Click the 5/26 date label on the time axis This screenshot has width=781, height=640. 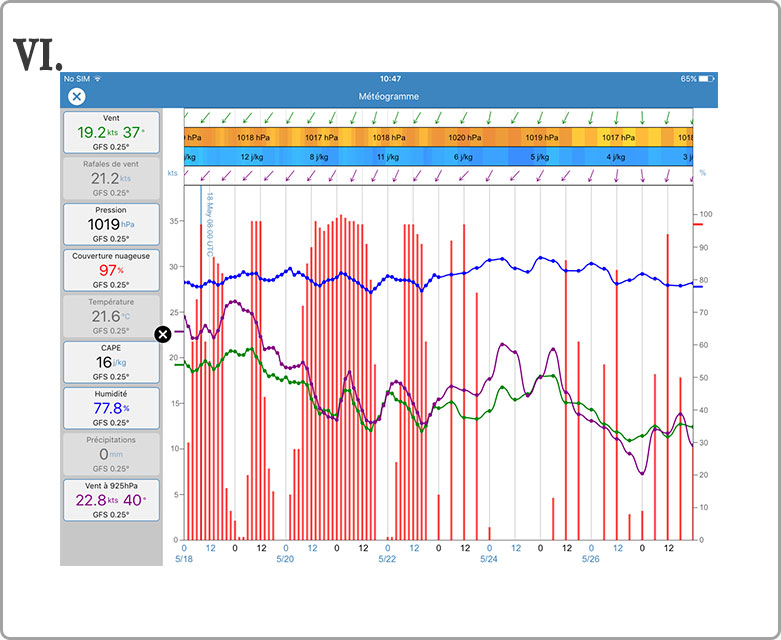[591, 559]
